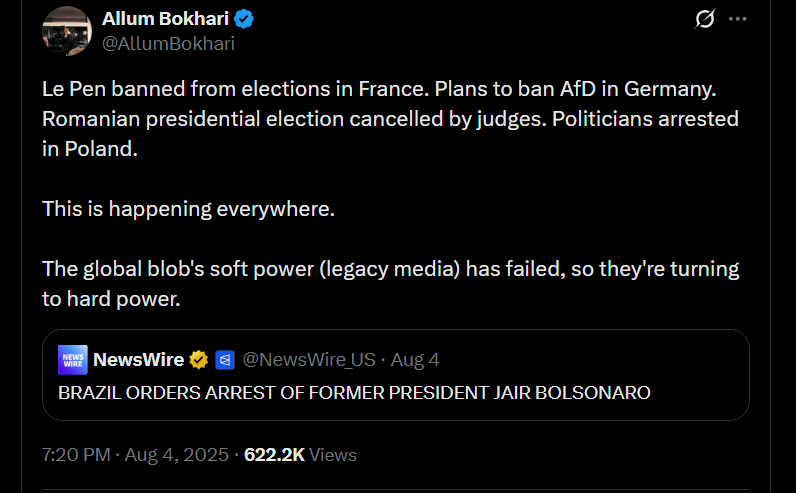Open the @NewsWire_US handle

309,359
